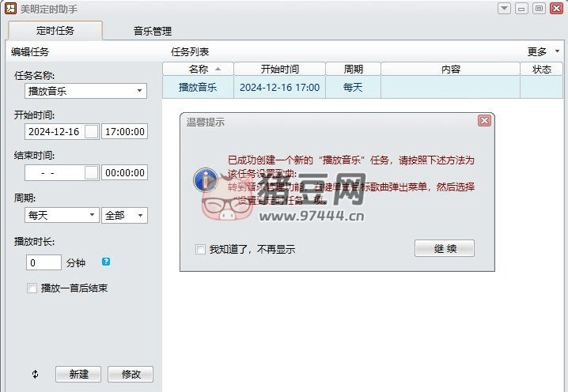
Task: Switch to the 定时任务 tab
Action: coord(55,30)
